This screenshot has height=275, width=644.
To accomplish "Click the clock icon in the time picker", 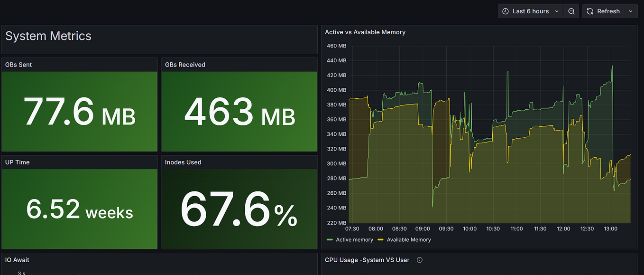I will 506,11.
